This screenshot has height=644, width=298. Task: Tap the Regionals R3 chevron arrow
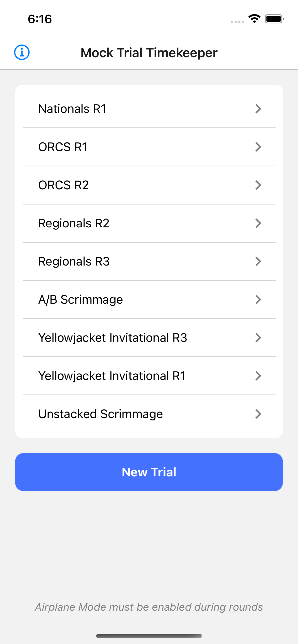258,261
